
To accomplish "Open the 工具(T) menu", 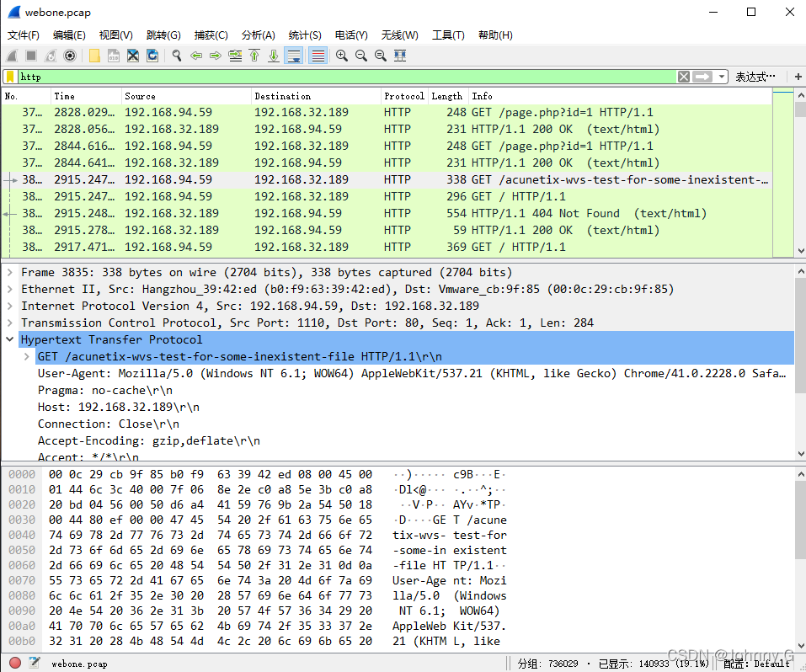I will click(448, 35).
